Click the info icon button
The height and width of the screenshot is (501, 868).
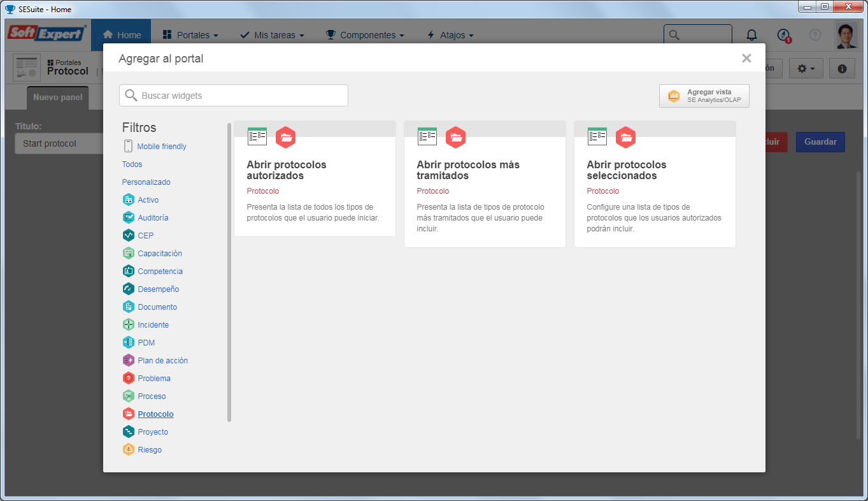pos(842,68)
